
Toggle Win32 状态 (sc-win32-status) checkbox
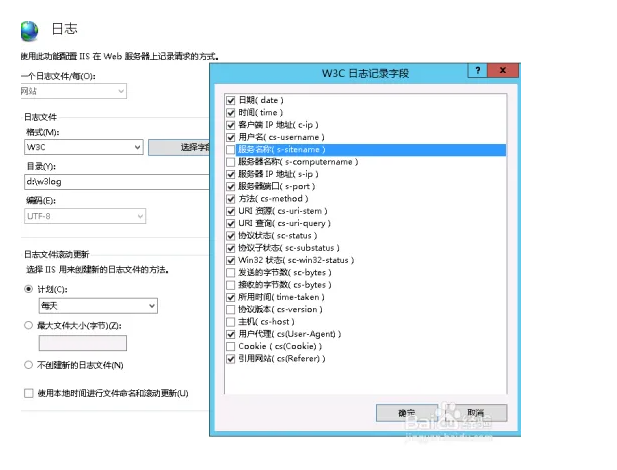click(231, 260)
